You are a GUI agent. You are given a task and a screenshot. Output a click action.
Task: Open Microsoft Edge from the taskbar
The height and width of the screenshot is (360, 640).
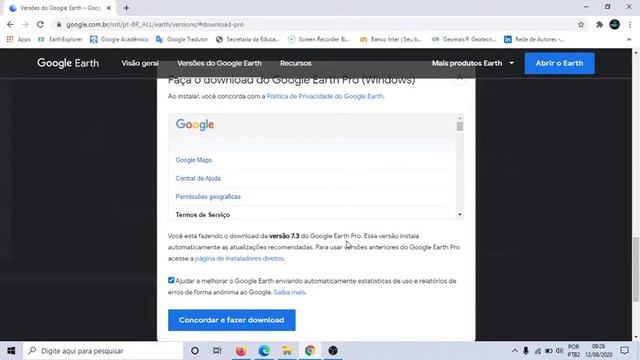[x=264, y=351]
